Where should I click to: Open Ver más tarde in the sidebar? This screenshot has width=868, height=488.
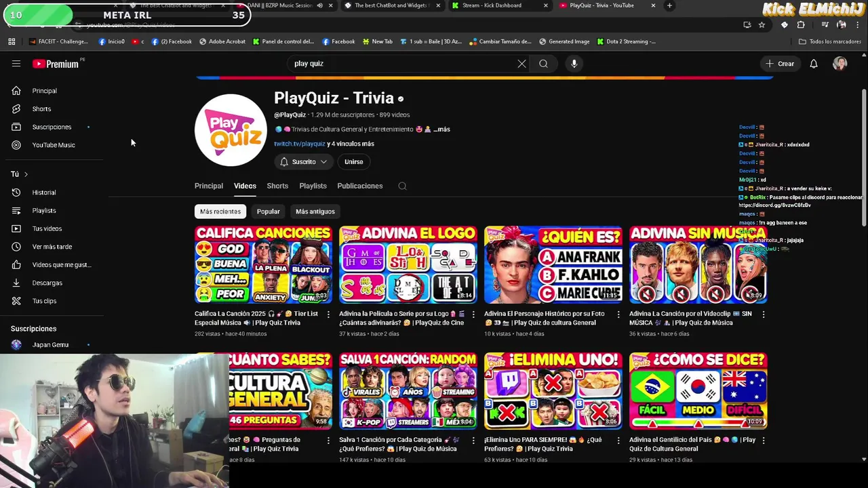pyautogui.click(x=52, y=247)
